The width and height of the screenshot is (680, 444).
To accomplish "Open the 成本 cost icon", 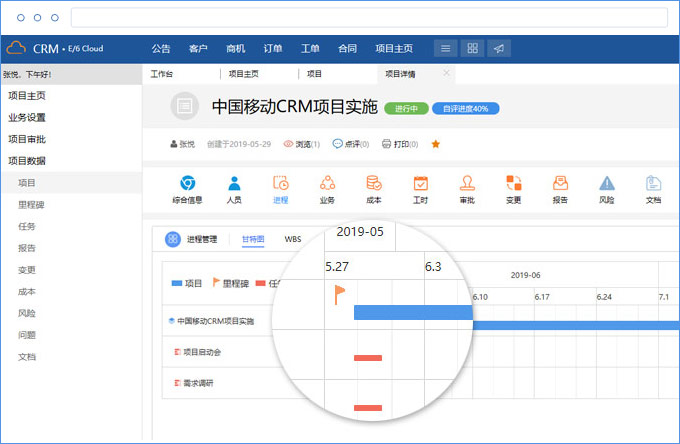I will (x=374, y=184).
